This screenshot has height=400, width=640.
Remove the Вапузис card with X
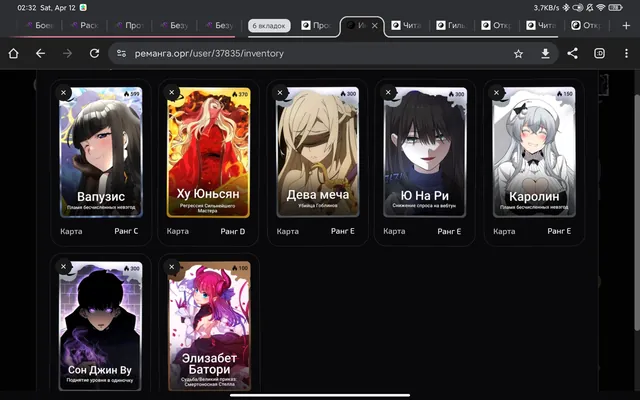point(64,93)
